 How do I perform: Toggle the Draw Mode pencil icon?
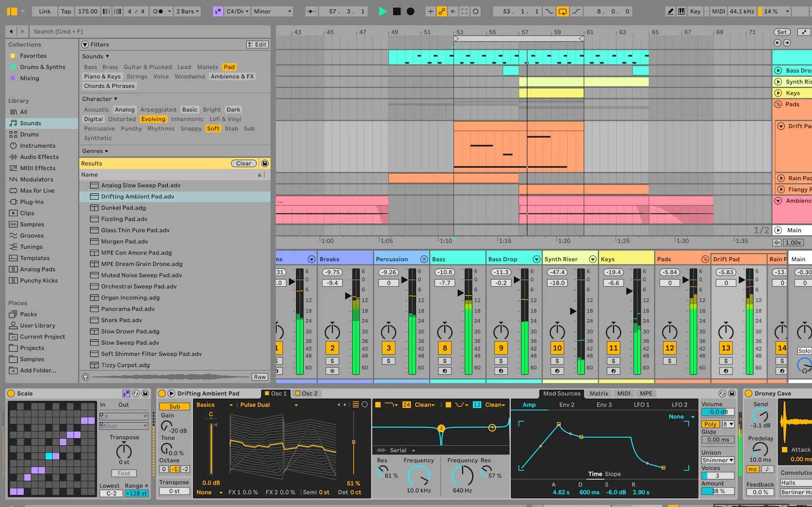(x=670, y=12)
